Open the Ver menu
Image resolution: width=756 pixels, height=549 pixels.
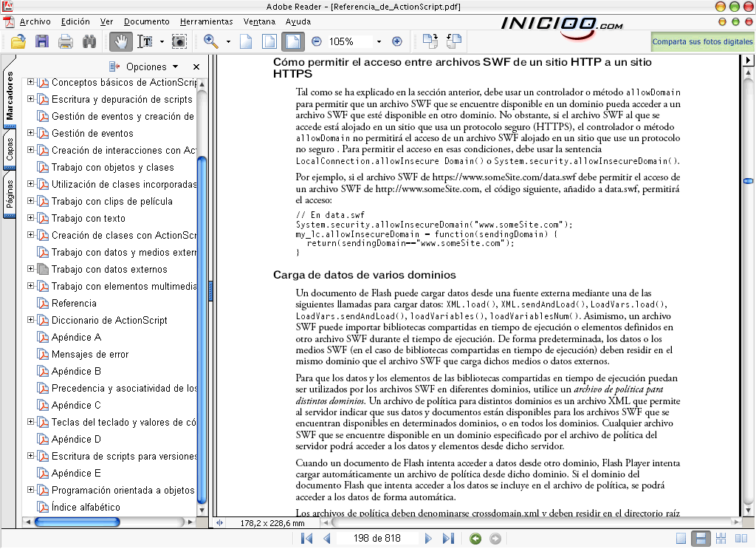106,21
